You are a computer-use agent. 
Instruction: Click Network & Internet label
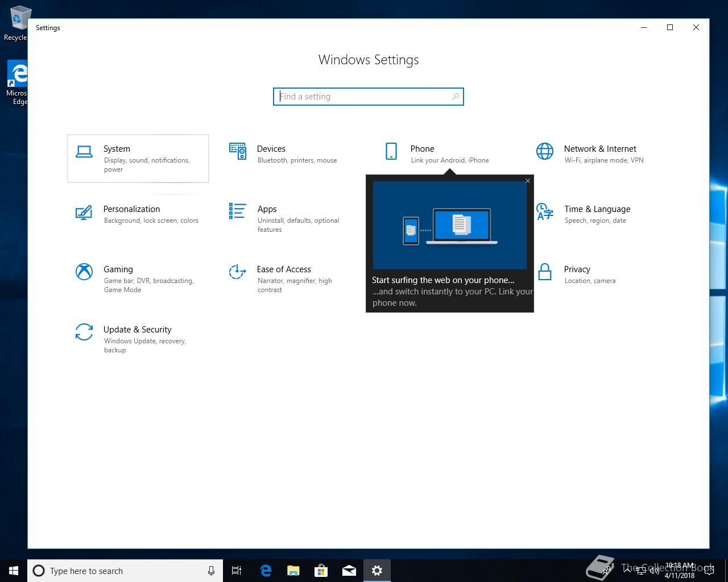tap(600, 149)
